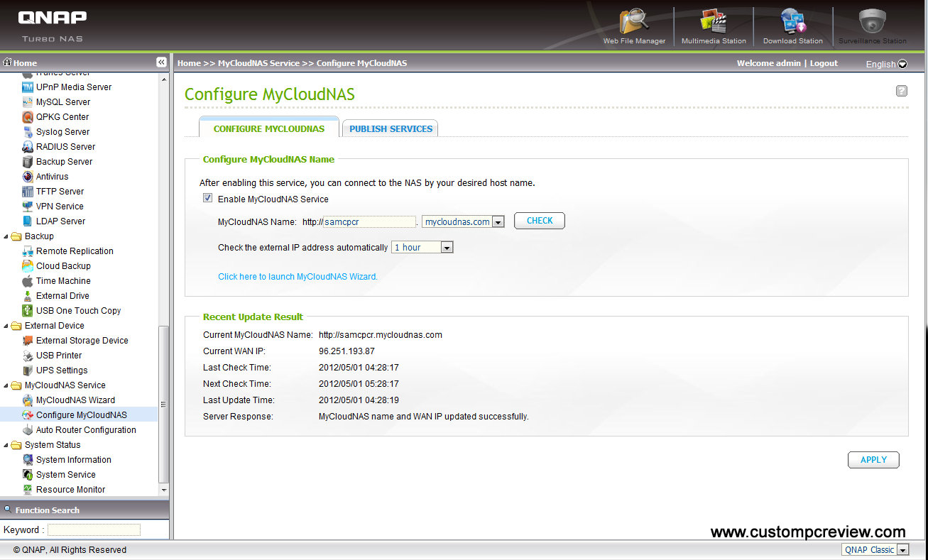Image resolution: width=928 pixels, height=560 pixels.
Task: Click the Server Response success message
Action: 424,417
